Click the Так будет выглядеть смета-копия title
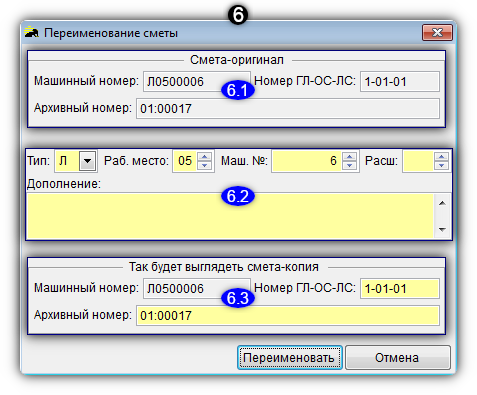The height and width of the screenshot is (395, 477). tap(224, 267)
